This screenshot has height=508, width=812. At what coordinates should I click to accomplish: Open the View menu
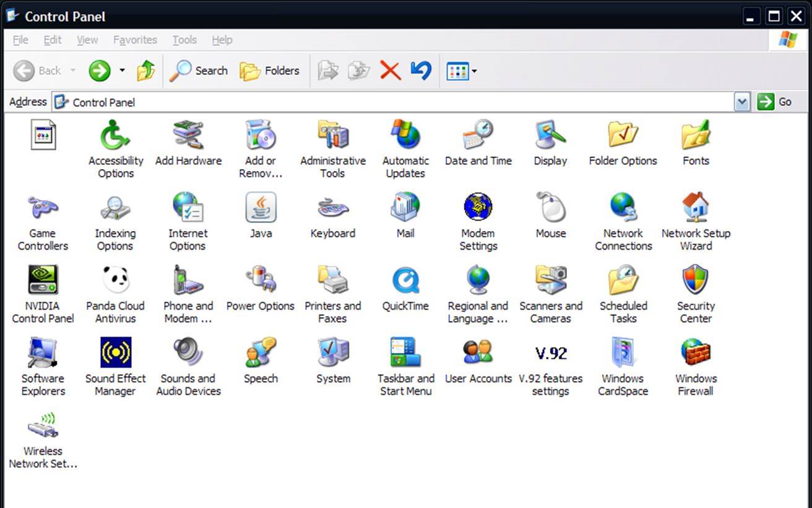(87, 40)
